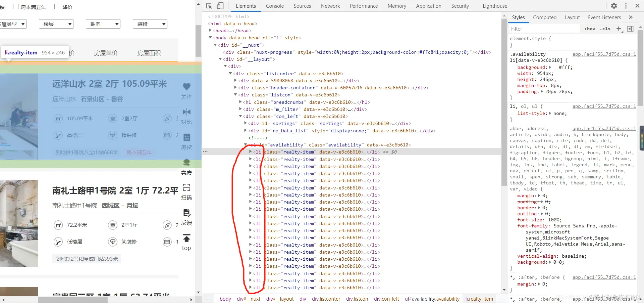Activate the inspect element picker icon

[209, 6]
